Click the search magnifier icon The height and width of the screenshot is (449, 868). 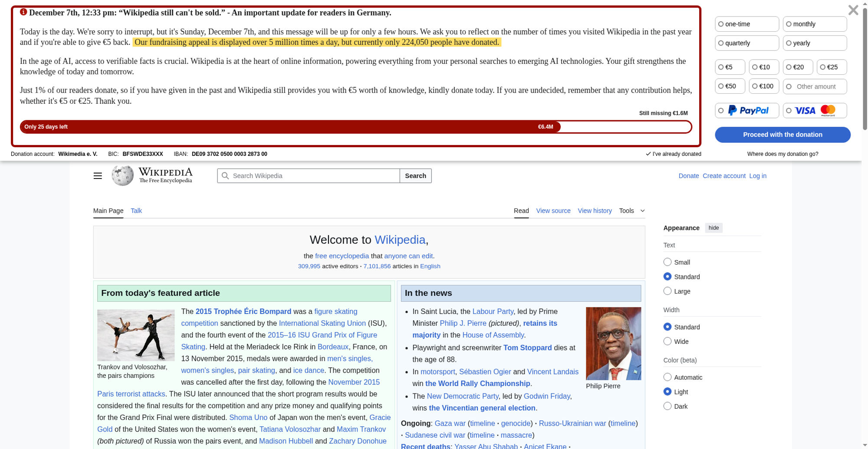[225, 176]
